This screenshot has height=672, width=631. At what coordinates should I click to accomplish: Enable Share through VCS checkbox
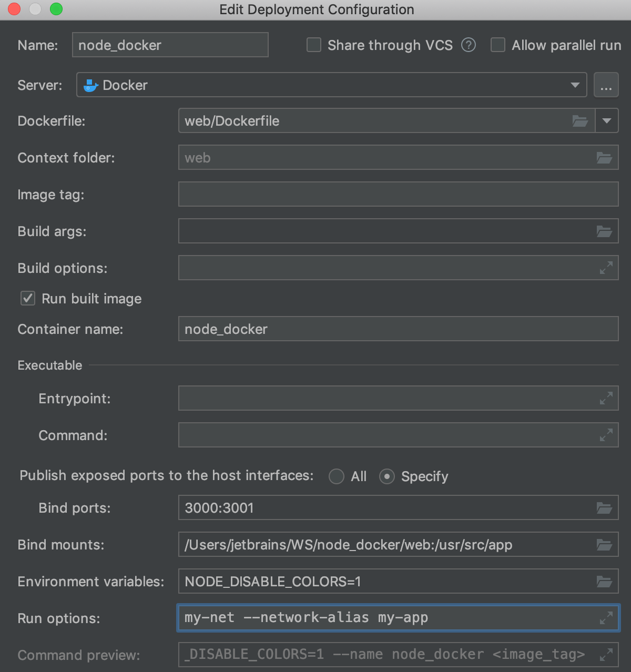click(314, 45)
